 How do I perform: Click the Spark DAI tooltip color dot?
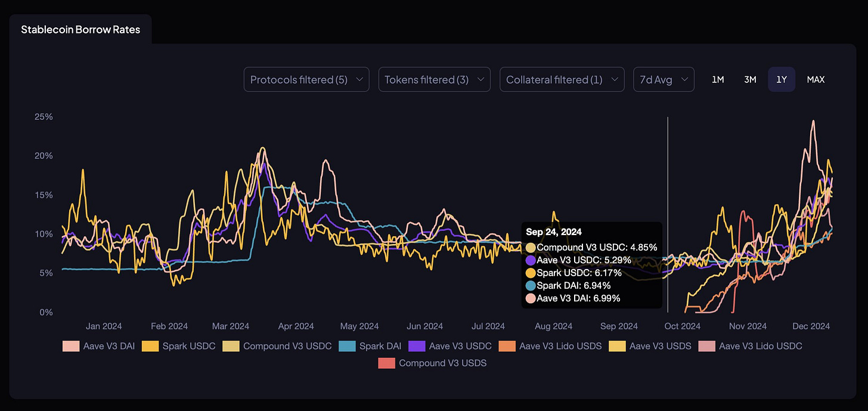[x=531, y=286]
